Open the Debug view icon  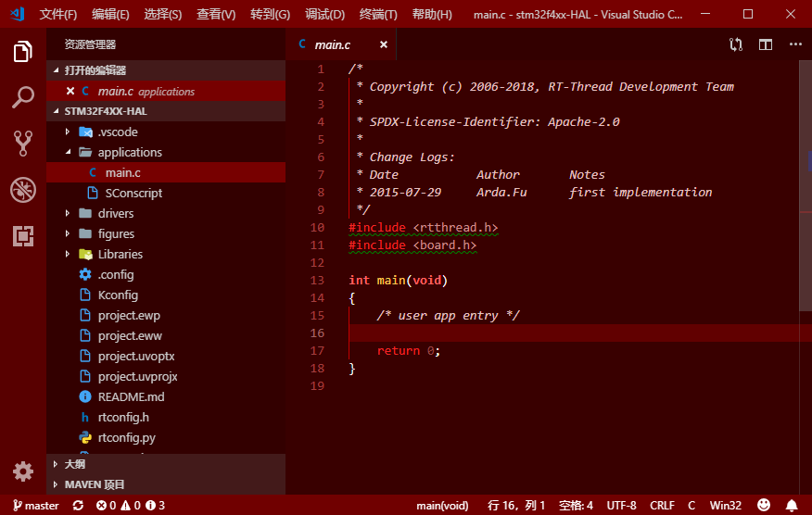pos(23,190)
